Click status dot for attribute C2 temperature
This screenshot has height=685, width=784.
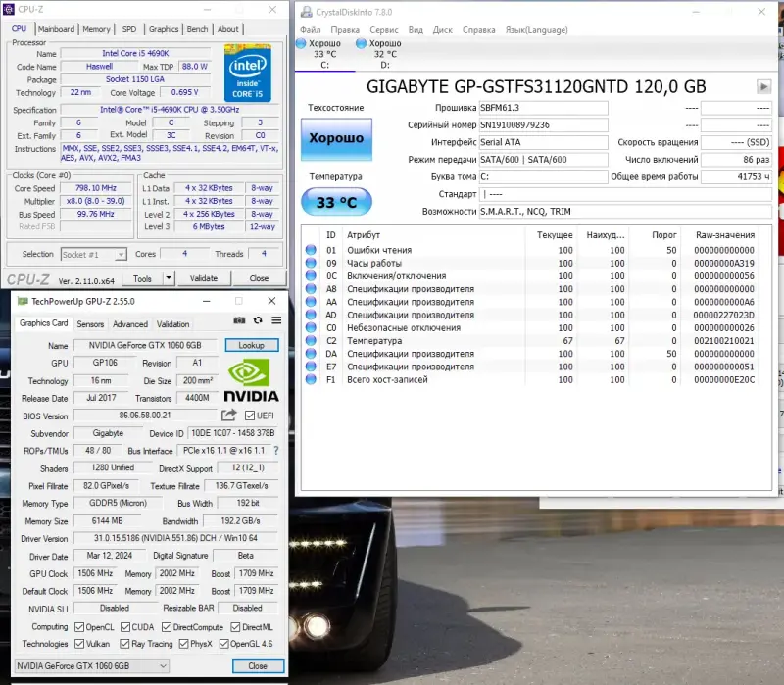(x=311, y=340)
